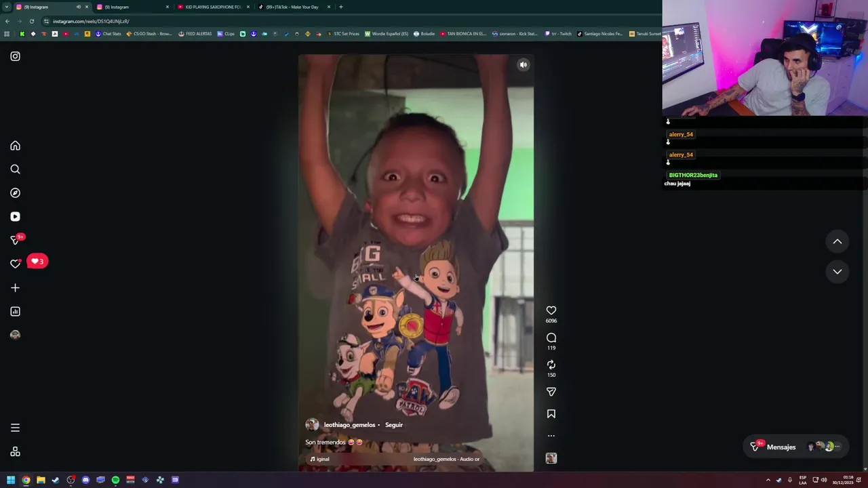Open Search in the Instagram sidebar
Image resolution: width=868 pixels, height=488 pixels.
point(15,169)
